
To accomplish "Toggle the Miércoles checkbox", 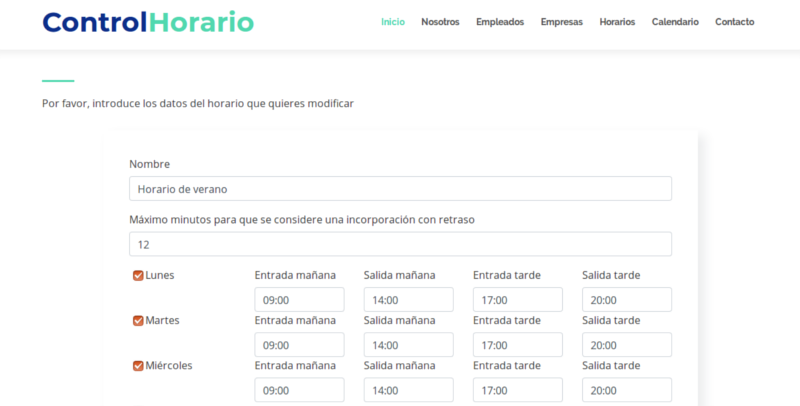I will pos(138,366).
